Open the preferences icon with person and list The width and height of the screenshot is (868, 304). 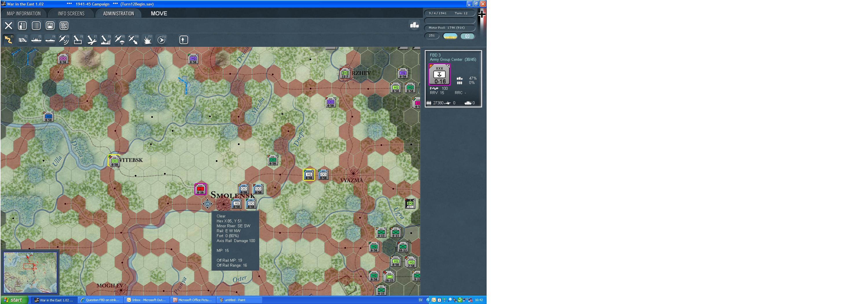[x=22, y=25]
